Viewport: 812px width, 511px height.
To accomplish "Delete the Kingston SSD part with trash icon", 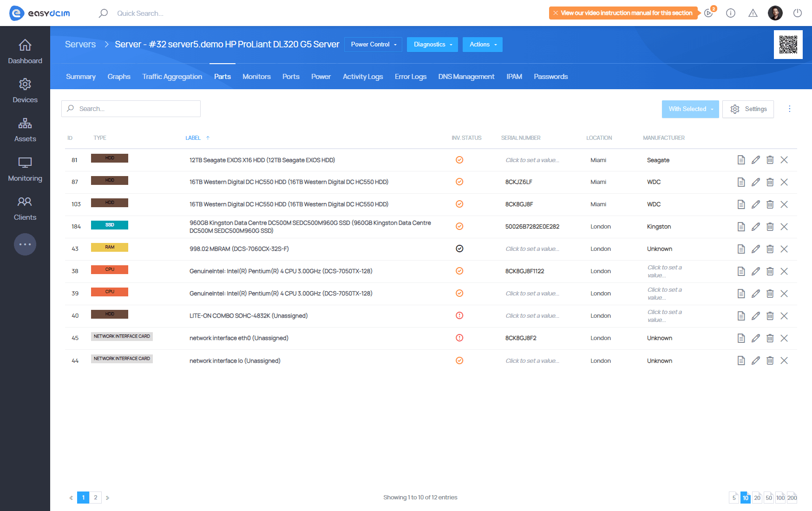I will click(x=770, y=227).
